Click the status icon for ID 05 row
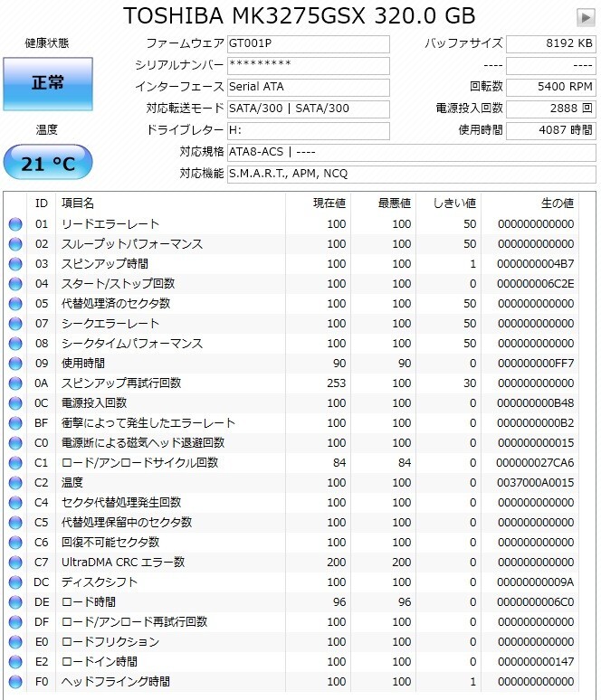Screen dimensions: 601x700 click(x=15, y=304)
